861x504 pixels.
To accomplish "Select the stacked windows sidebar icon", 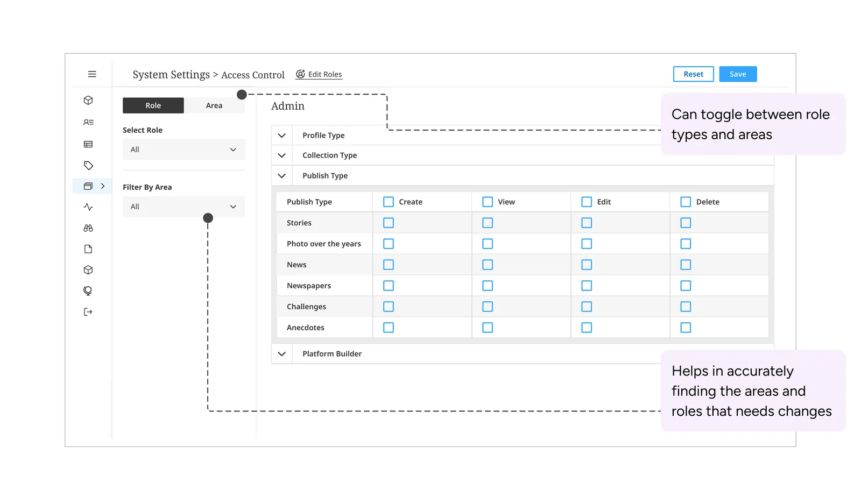I will pyautogui.click(x=88, y=186).
